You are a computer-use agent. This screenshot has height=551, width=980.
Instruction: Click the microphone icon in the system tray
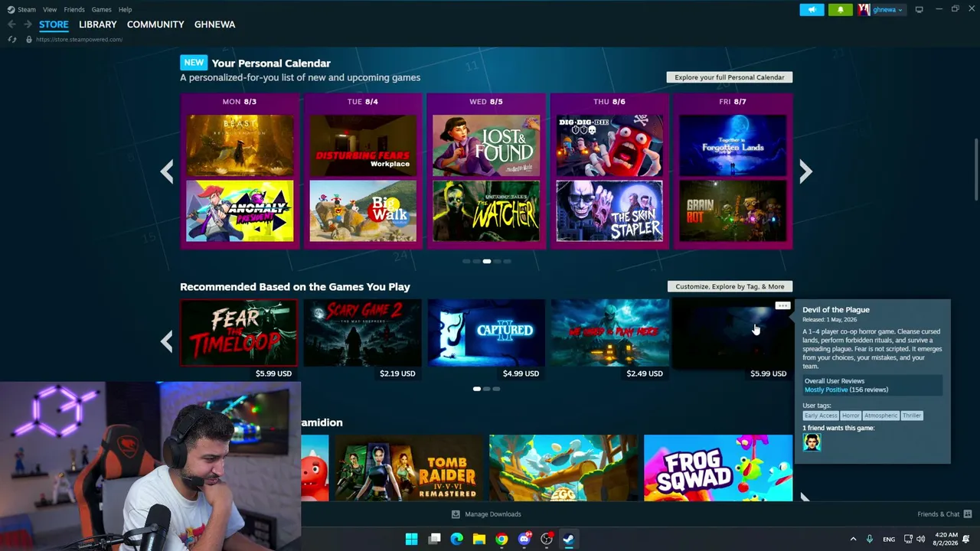tap(870, 539)
